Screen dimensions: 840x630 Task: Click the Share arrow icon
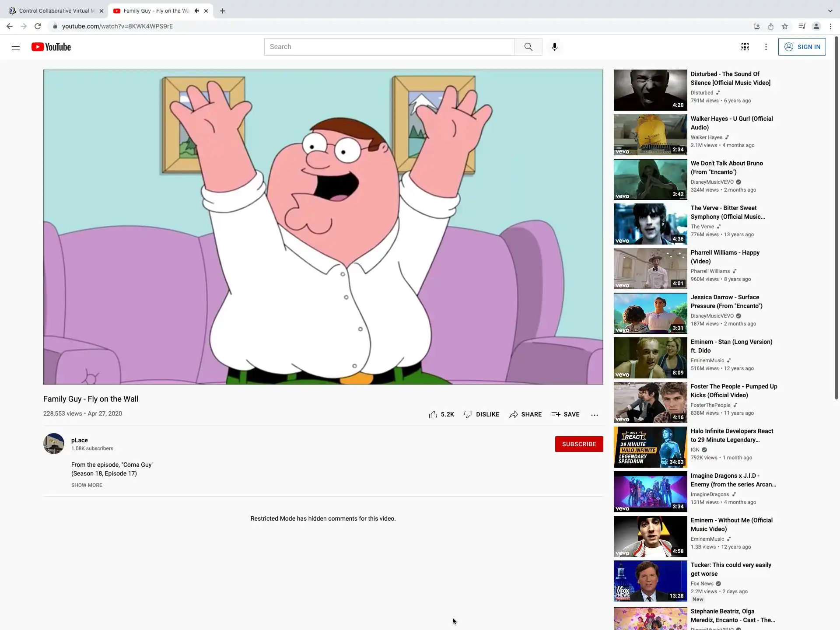pos(514,414)
